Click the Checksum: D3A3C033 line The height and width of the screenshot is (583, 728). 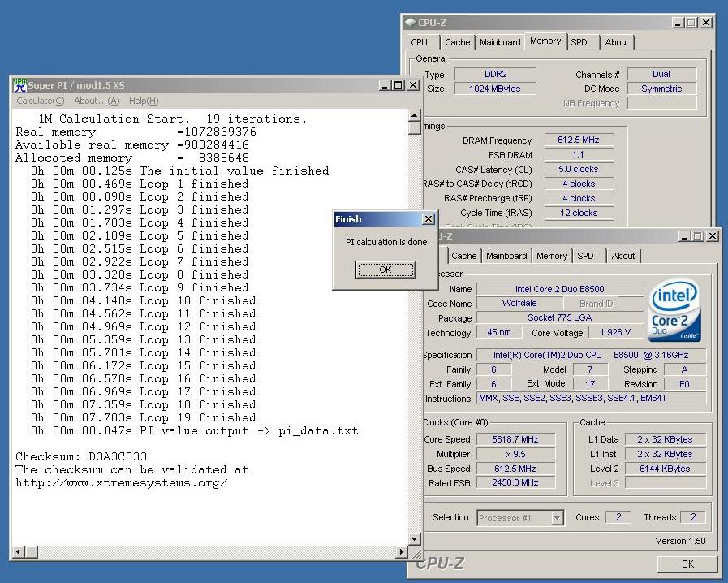click(x=81, y=456)
